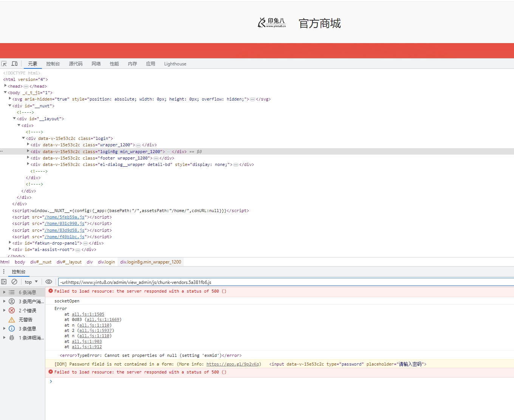Follow the all.js:1:903 stack link
Viewport: 514px width, 420px height.
pos(87,341)
